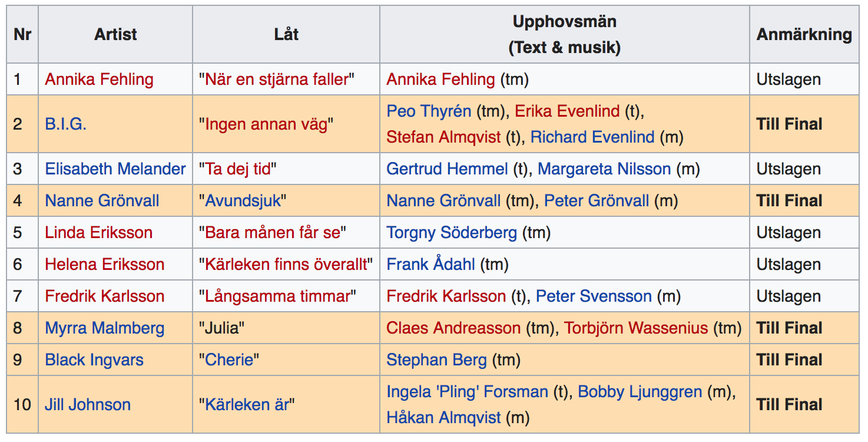Click the song link "Avundsjuk"

pyautogui.click(x=242, y=201)
